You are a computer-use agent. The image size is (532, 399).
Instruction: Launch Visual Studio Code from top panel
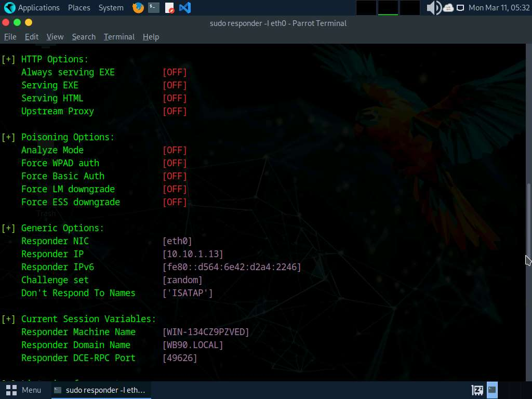click(184, 8)
